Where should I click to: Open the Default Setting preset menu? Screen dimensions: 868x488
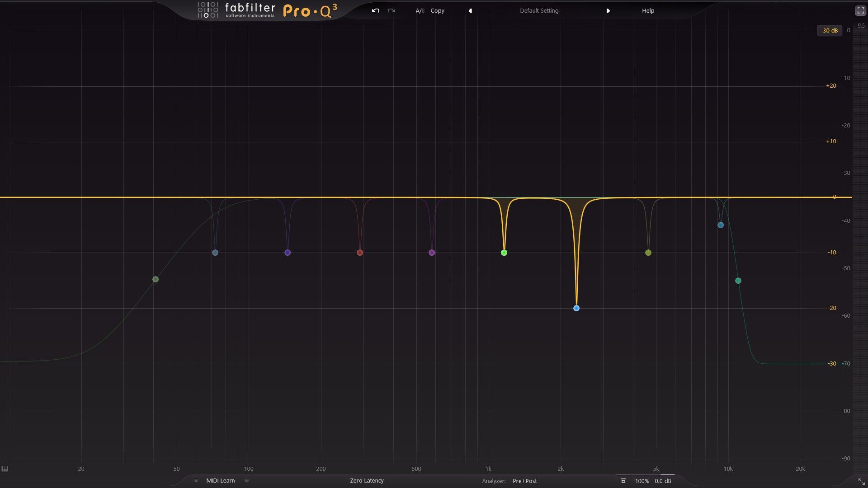539,11
